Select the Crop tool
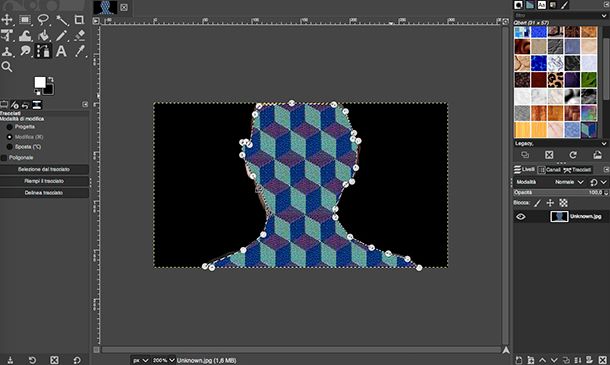Viewport: 610px width, 365px height. tap(79, 19)
